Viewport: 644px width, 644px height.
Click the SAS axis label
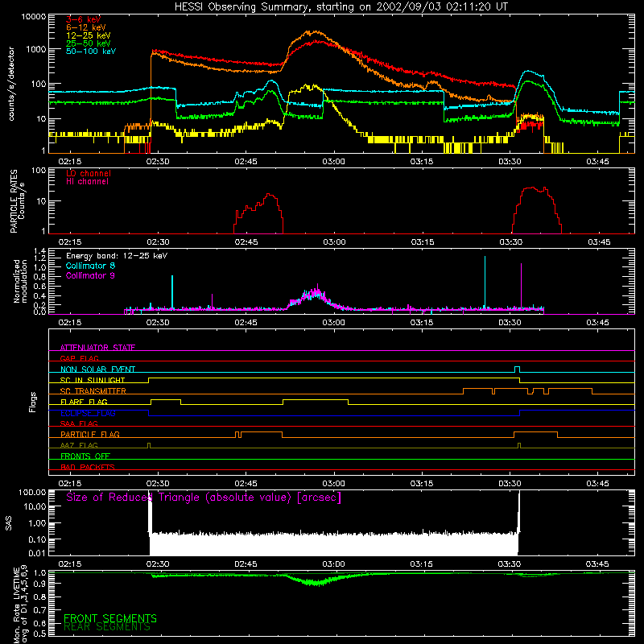9,522
